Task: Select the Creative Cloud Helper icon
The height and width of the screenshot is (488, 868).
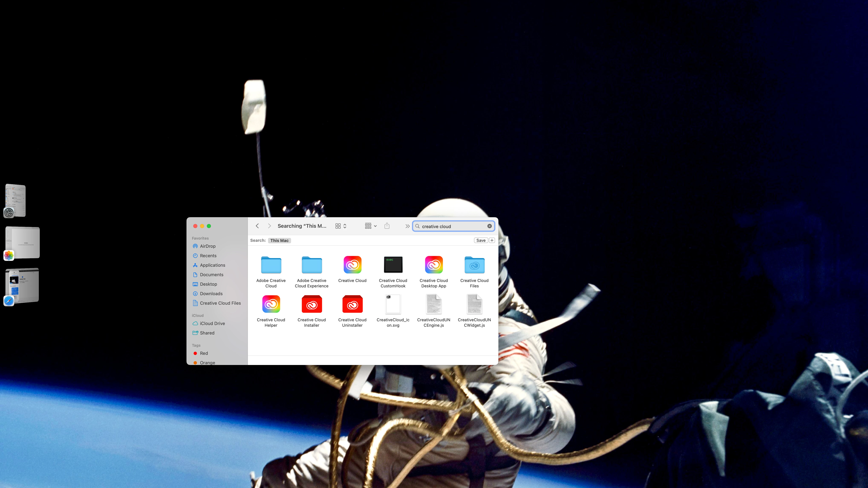Action: (x=271, y=304)
